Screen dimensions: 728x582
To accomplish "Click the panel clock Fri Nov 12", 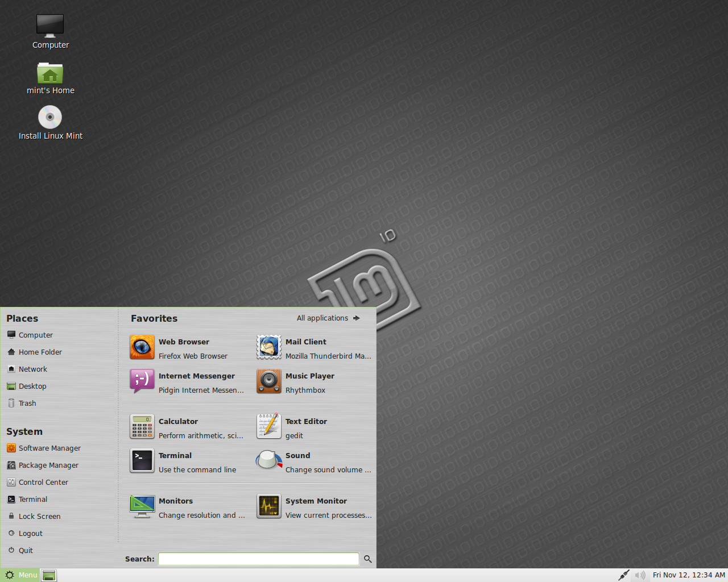I will (689, 575).
